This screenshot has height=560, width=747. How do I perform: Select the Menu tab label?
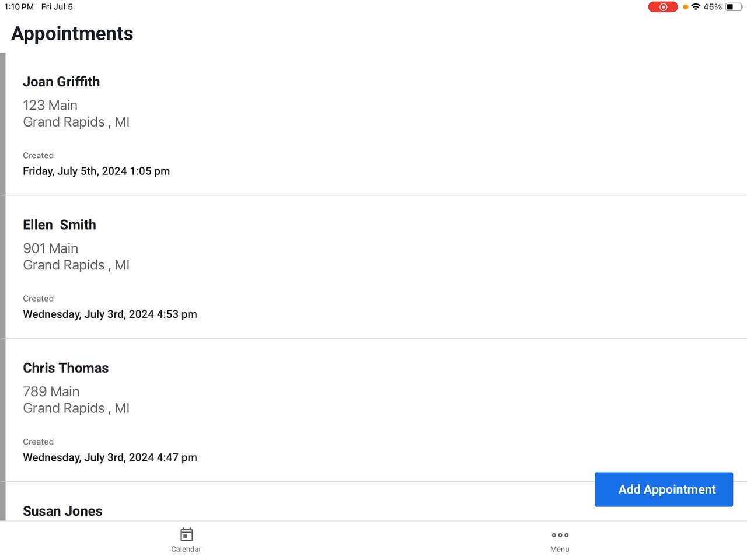click(560, 549)
